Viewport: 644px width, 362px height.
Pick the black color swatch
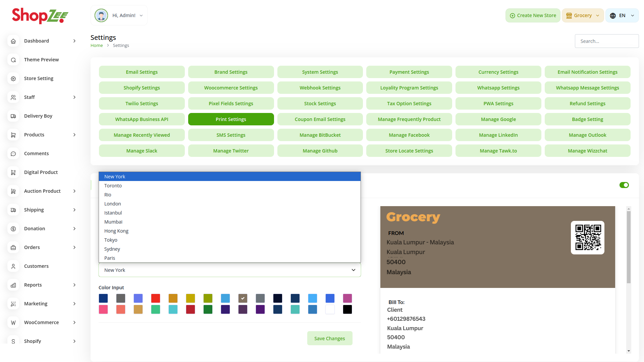(347, 309)
